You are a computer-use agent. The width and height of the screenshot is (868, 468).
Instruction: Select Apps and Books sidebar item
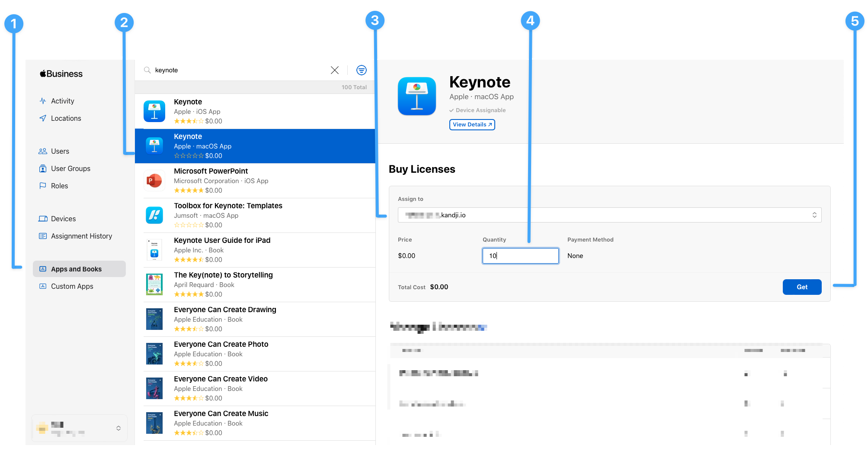tap(76, 269)
